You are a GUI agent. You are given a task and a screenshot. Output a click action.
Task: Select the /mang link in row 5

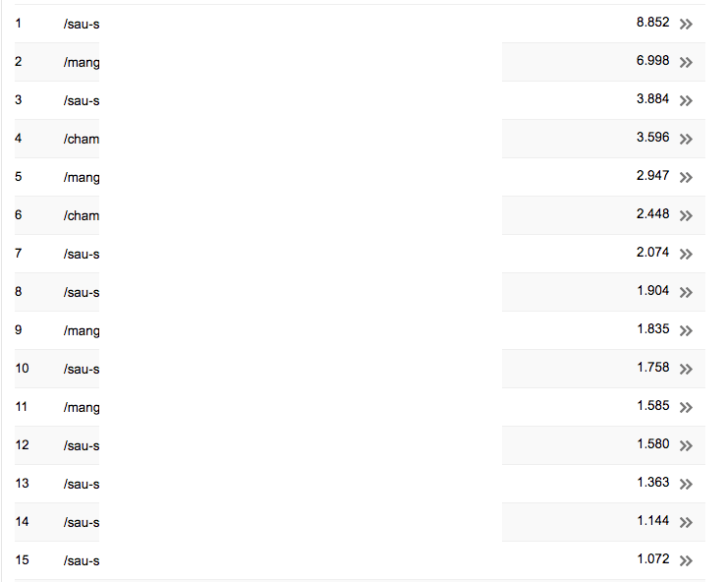click(x=82, y=177)
